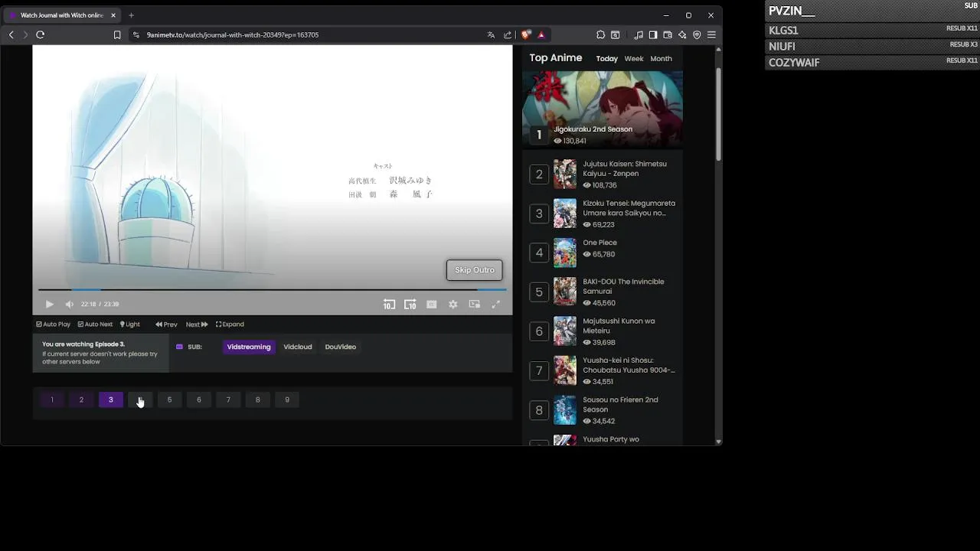Open Yuusha-kei ni Shosu link
This screenshot has height=551, width=980.
pos(629,365)
